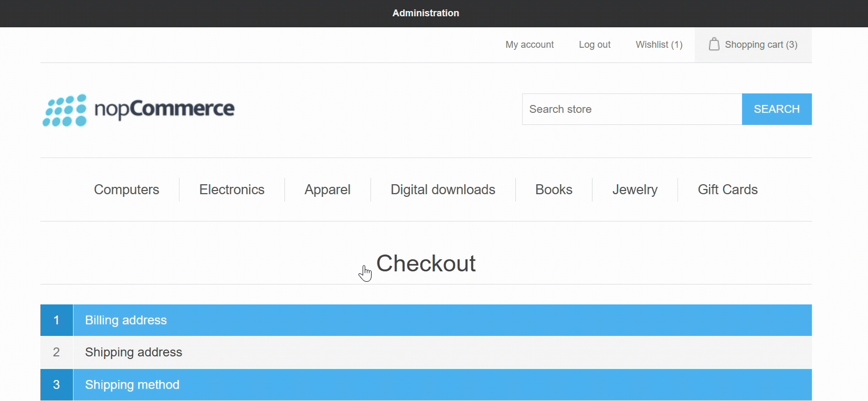Select Books category
Screen dimensions: 868x401
click(554, 189)
